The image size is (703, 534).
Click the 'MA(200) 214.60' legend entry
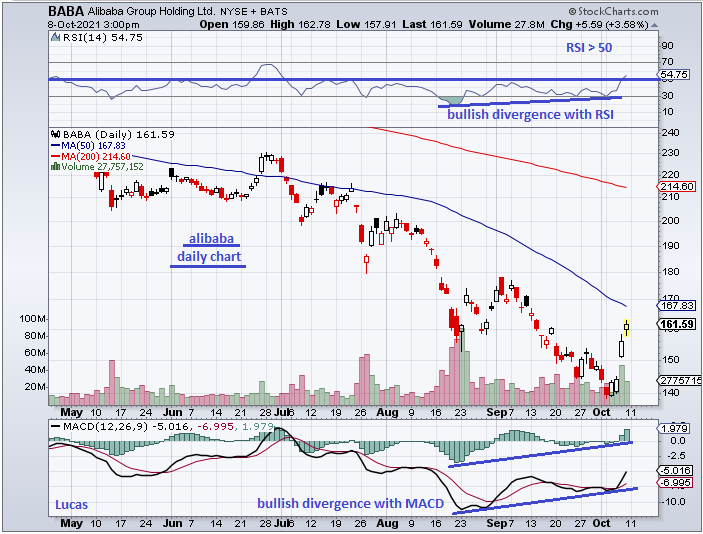[95, 156]
